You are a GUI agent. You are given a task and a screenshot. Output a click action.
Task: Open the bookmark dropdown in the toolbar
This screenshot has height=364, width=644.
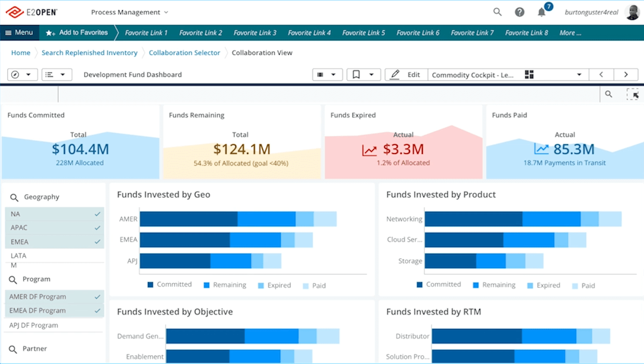point(371,75)
